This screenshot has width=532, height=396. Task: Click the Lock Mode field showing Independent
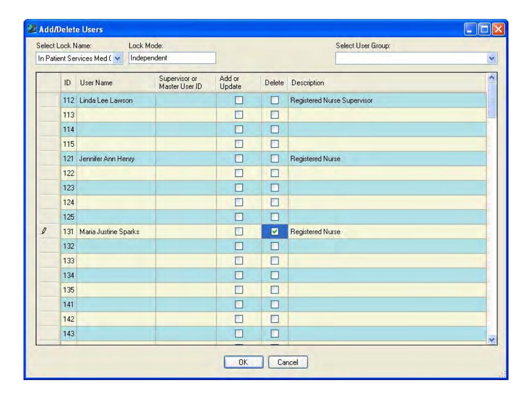(172, 58)
